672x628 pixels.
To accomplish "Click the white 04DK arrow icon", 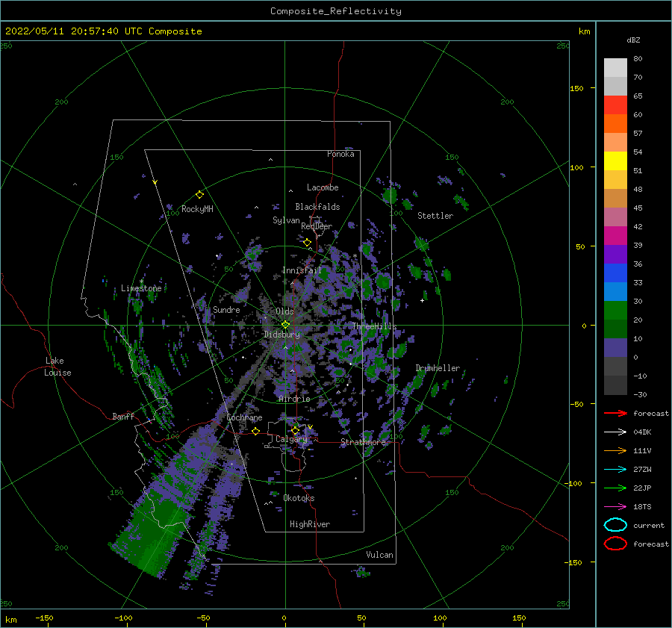I will [x=615, y=432].
